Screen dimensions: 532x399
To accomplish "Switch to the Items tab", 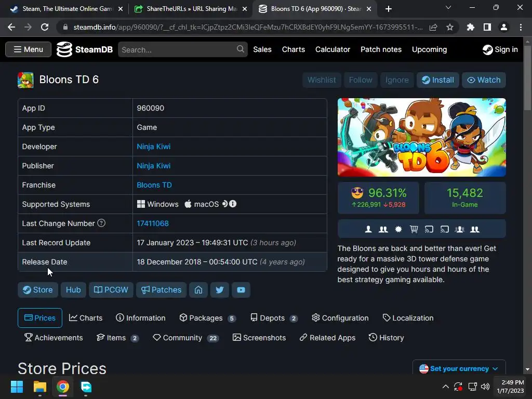I will tap(117, 338).
